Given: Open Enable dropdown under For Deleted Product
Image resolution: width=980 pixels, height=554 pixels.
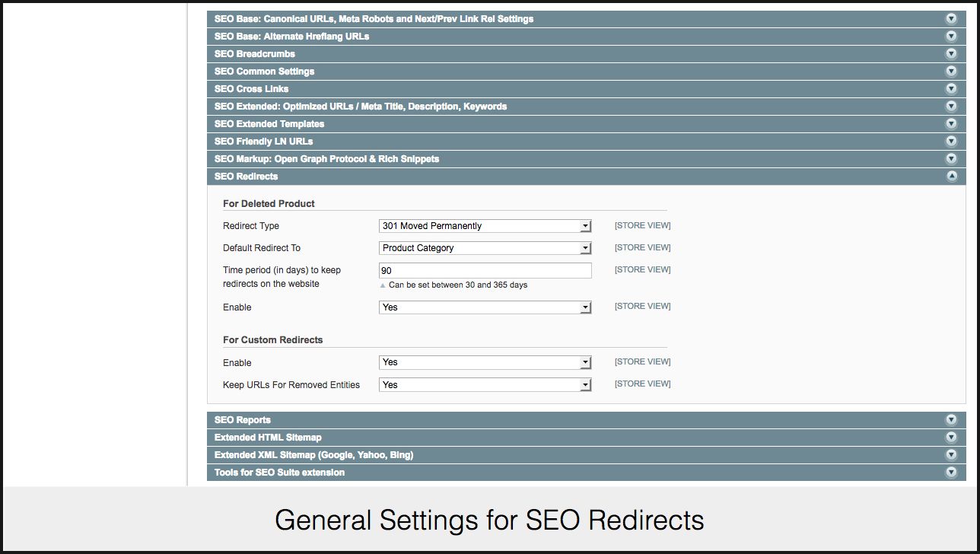Looking at the screenshot, I should point(485,307).
